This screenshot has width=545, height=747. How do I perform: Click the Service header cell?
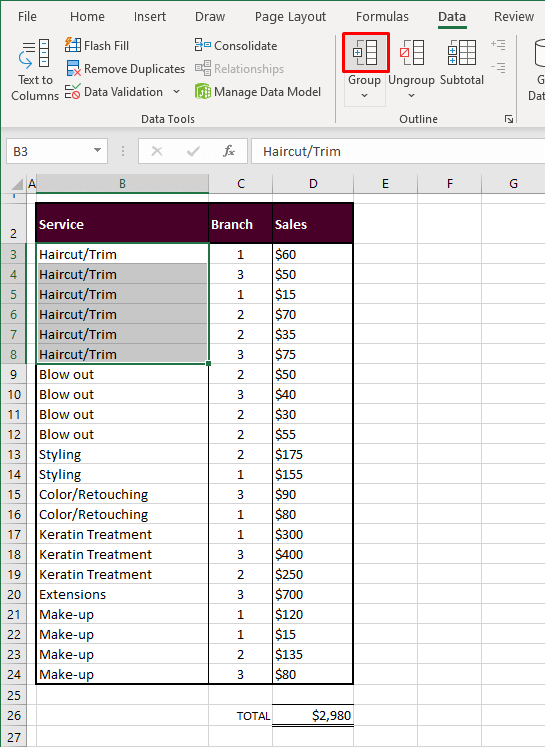point(122,224)
